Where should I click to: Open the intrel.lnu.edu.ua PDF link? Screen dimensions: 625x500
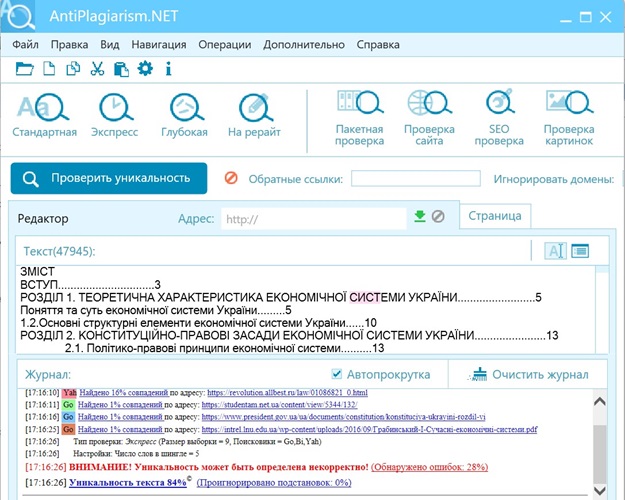pyautogui.click(x=369, y=429)
